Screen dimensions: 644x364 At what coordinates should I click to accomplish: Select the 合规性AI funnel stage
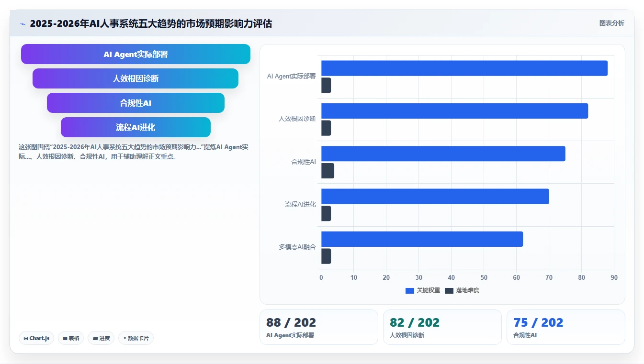(136, 103)
